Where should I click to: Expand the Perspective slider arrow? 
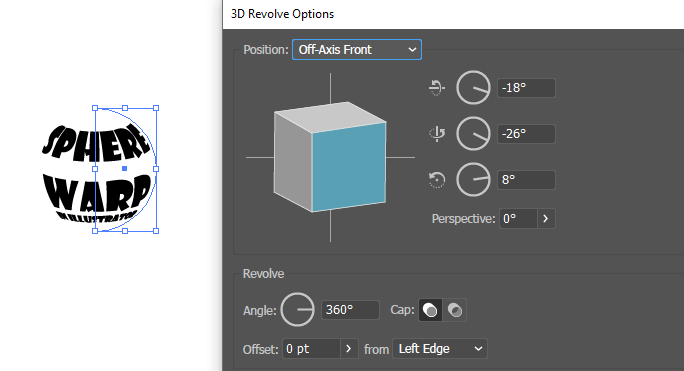tap(546, 218)
